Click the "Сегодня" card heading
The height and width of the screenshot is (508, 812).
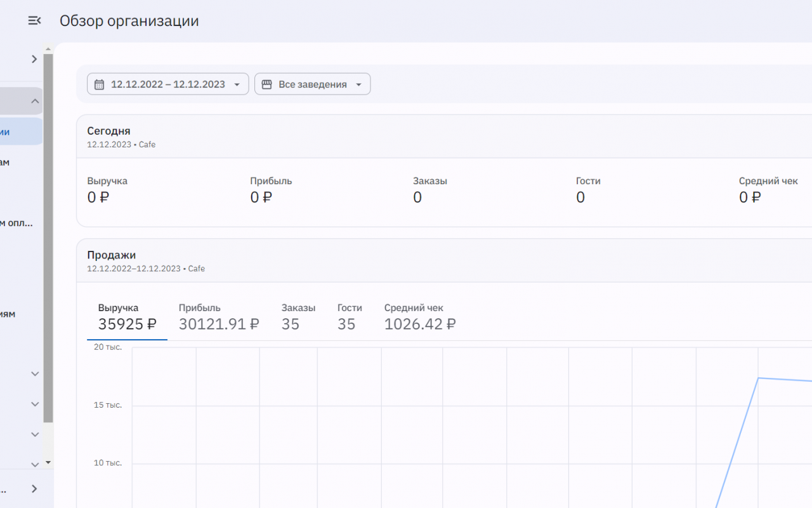tap(108, 131)
